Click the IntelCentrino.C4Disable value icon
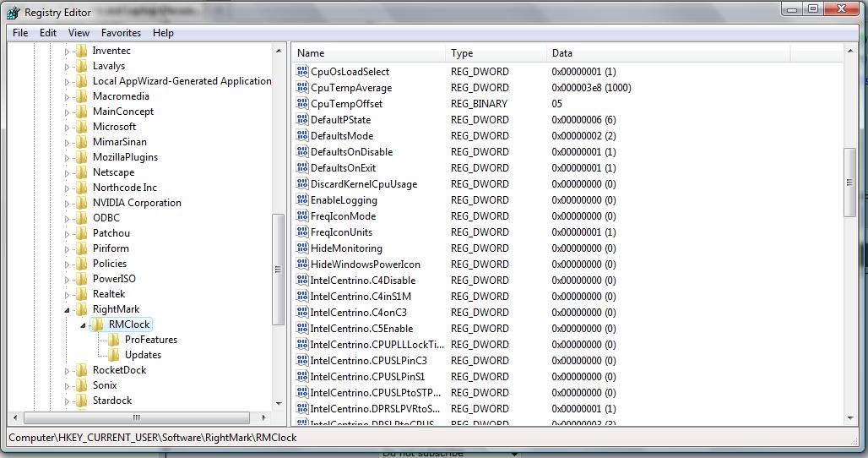This screenshot has width=868, height=458. (302, 281)
